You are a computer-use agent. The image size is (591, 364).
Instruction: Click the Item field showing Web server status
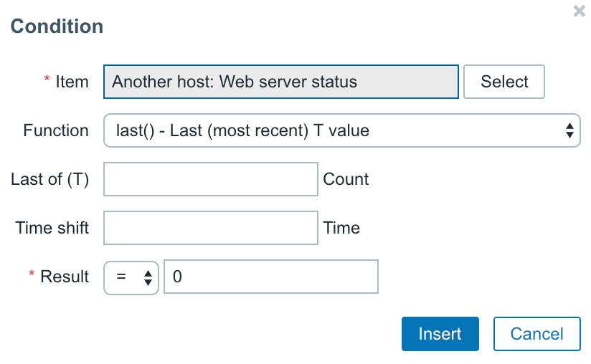point(281,82)
